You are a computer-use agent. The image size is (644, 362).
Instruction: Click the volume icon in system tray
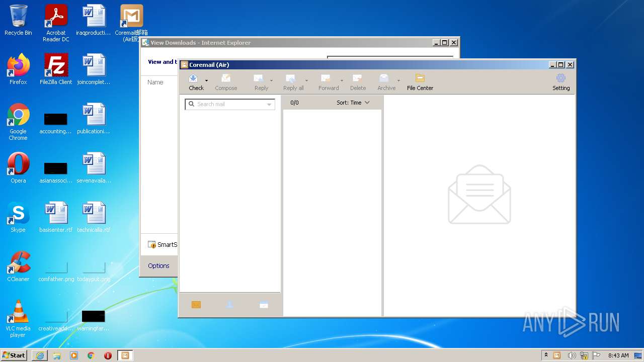(x=572, y=355)
